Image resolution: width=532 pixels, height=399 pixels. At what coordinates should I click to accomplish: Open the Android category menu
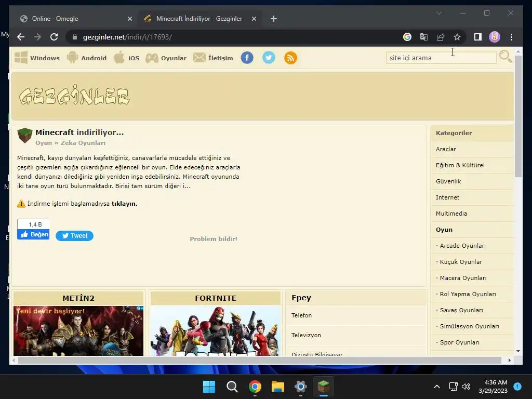pyautogui.click(x=87, y=58)
